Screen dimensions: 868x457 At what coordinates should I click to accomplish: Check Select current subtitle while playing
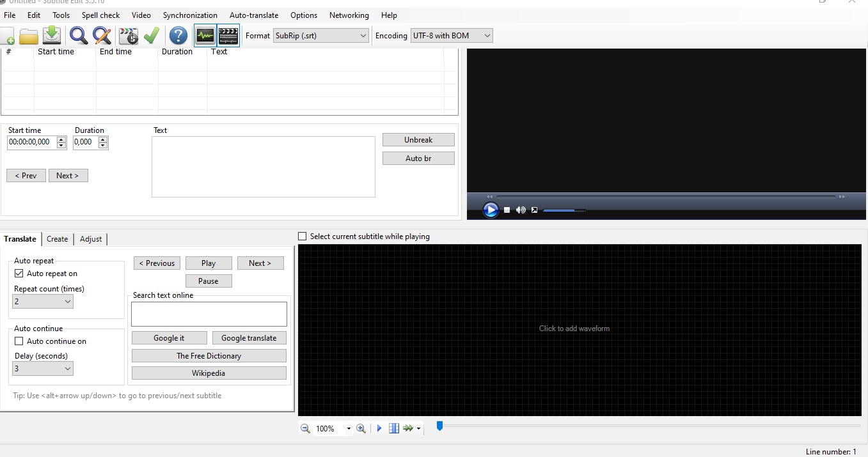click(x=301, y=236)
